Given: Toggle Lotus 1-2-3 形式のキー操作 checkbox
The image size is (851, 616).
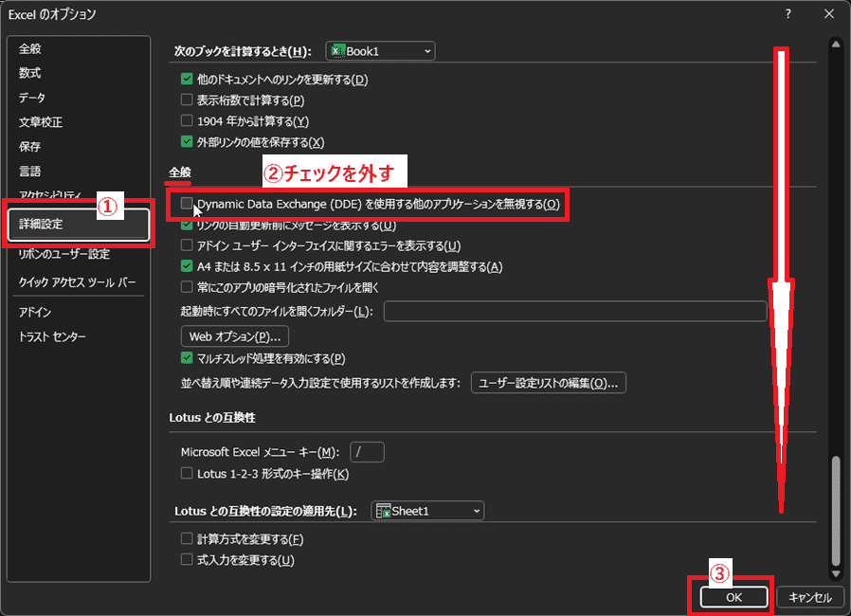Looking at the screenshot, I should pos(187,474).
